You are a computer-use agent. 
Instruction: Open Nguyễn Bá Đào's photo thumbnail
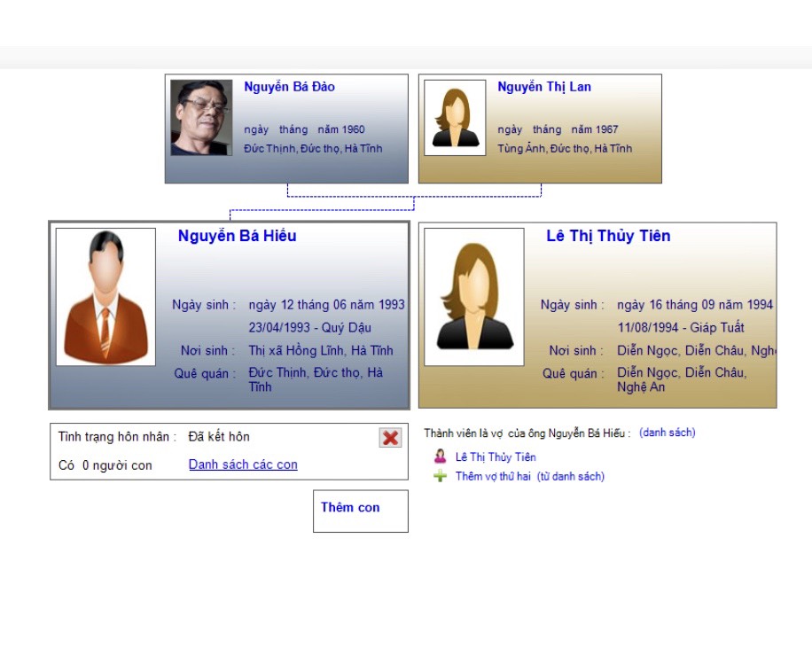click(201, 118)
